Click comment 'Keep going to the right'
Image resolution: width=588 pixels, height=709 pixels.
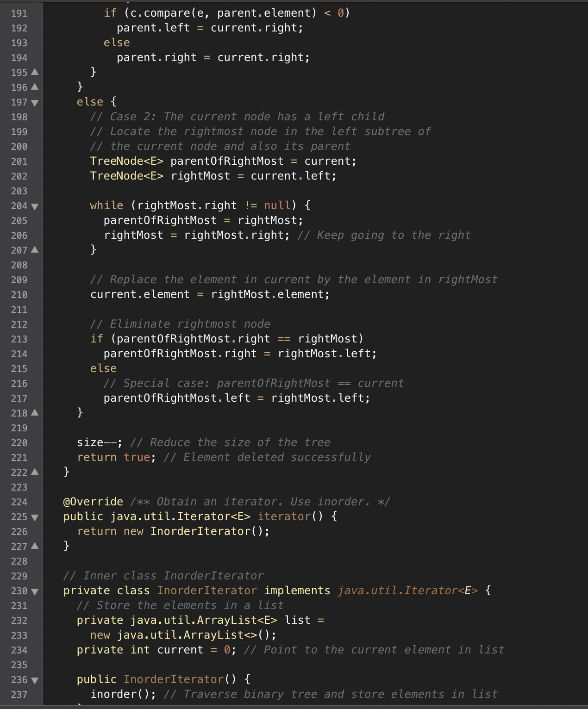point(384,235)
